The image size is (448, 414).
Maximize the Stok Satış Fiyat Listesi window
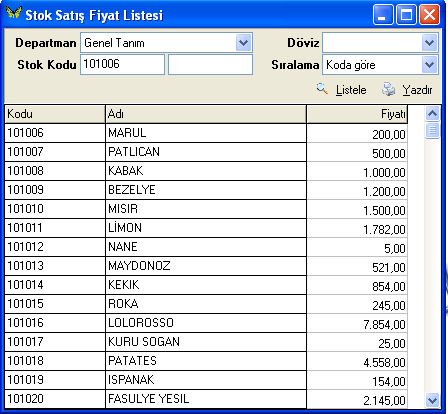(x=406, y=15)
